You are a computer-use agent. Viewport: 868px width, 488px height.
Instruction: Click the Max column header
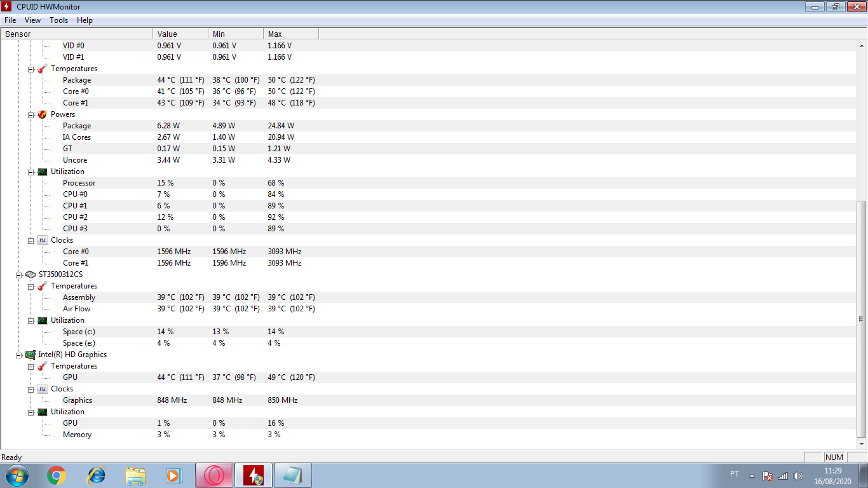pyautogui.click(x=291, y=34)
